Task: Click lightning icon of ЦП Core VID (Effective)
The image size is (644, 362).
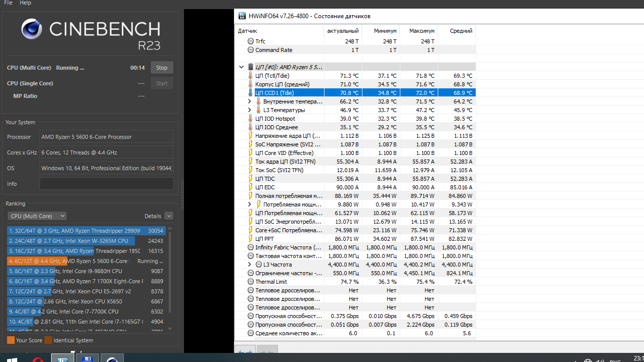Action: [251, 153]
